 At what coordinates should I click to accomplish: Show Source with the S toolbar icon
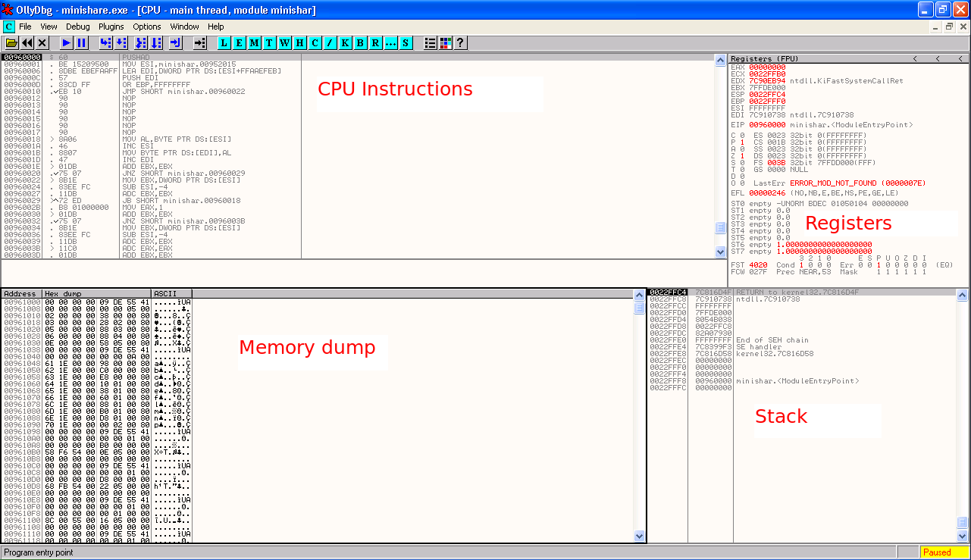coord(406,43)
